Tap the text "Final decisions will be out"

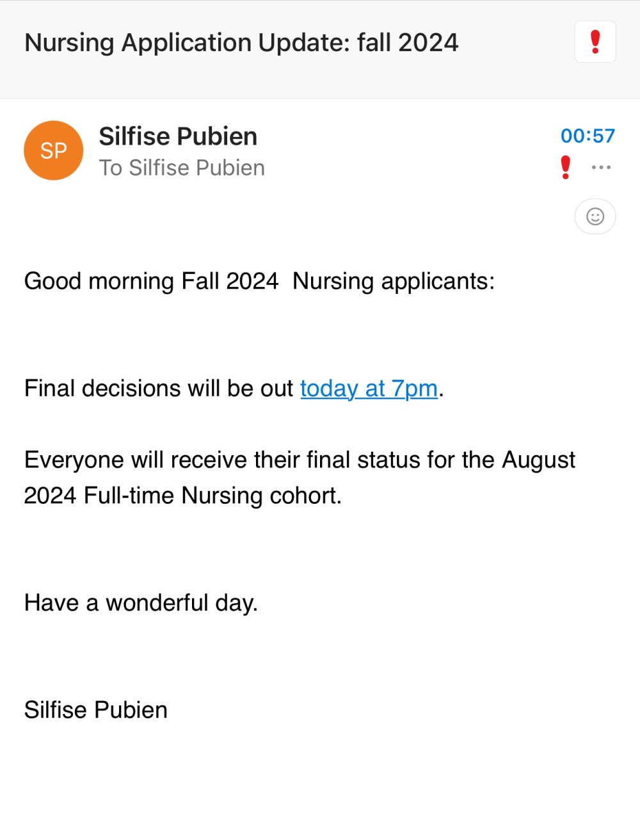coord(159,389)
